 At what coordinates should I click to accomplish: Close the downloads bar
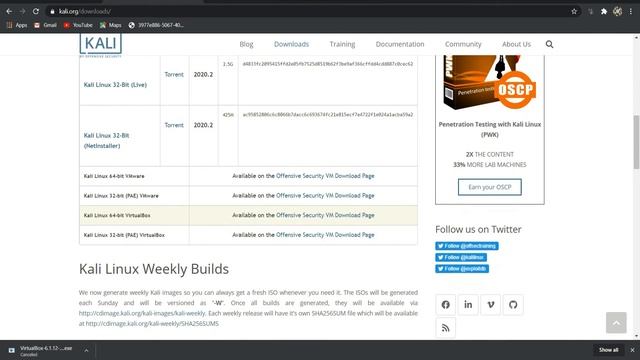632,350
